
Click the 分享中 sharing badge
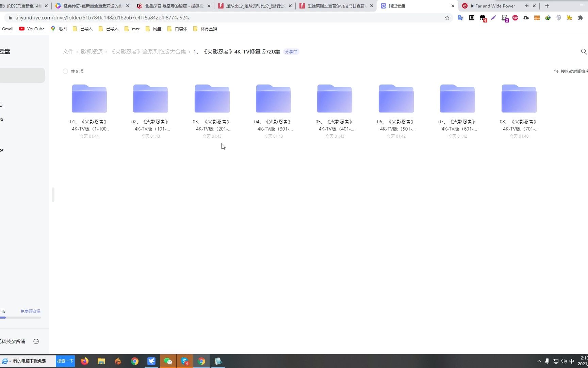click(291, 52)
